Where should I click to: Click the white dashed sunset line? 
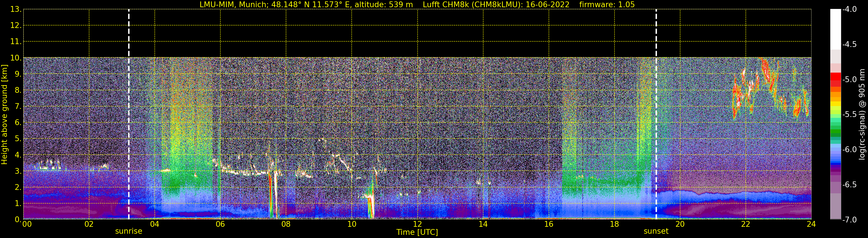coord(656,114)
